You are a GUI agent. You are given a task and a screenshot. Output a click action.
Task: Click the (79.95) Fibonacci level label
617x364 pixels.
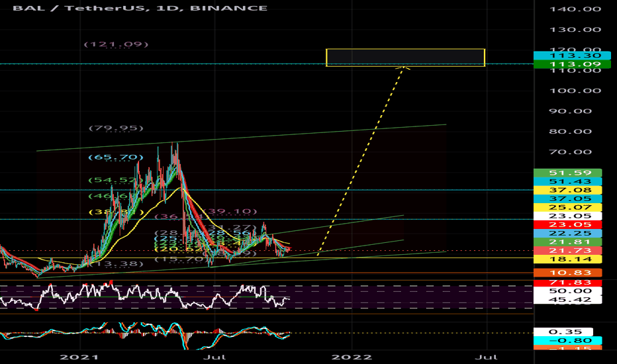coord(116,128)
